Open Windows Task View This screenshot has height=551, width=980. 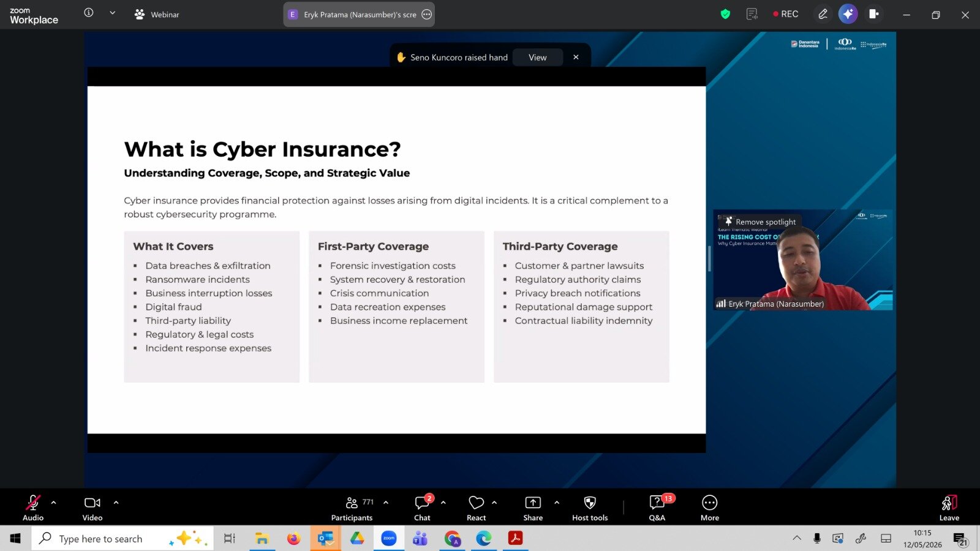tap(230, 539)
